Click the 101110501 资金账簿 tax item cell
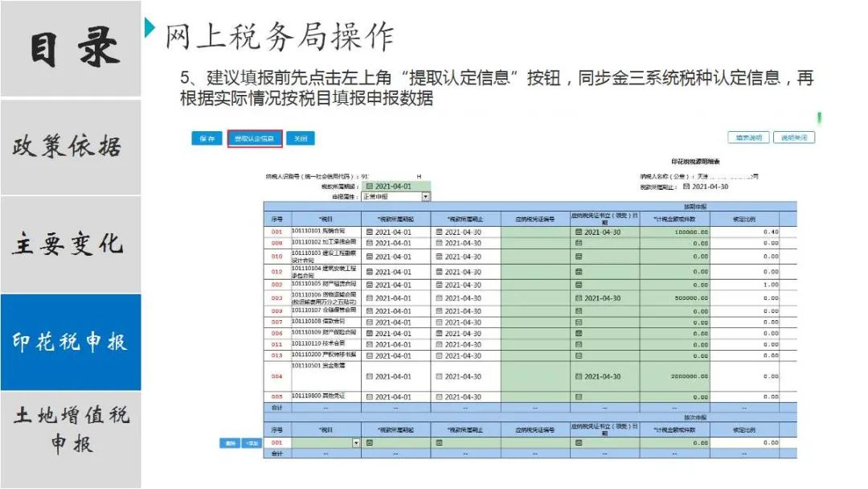This screenshot has width=868, height=489. tap(326, 376)
